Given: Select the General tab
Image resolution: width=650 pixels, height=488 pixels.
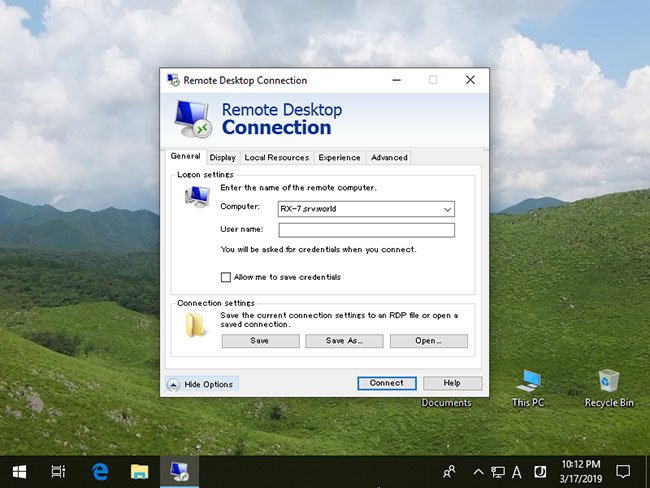Looking at the screenshot, I should coord(185,156).
